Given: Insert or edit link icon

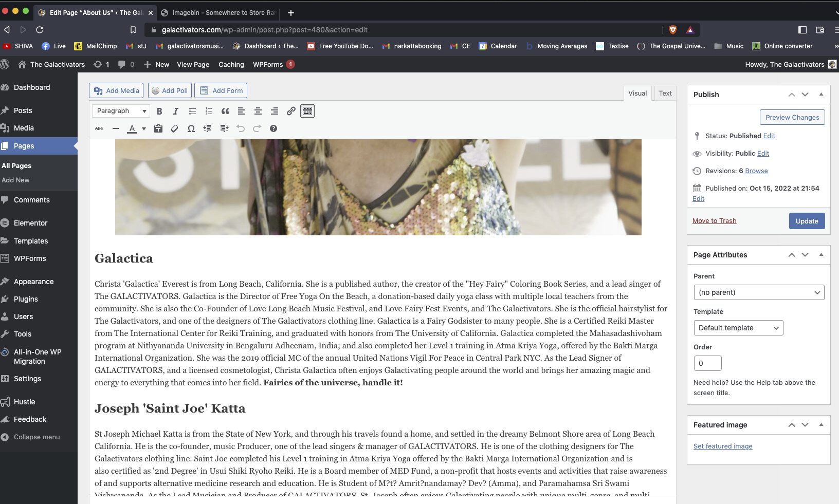Looking at the screenshot, I should tap(291, 111).
